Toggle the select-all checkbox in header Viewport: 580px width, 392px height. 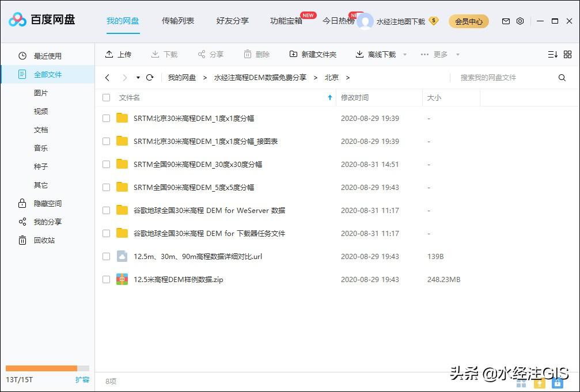[x=106, y=98]
